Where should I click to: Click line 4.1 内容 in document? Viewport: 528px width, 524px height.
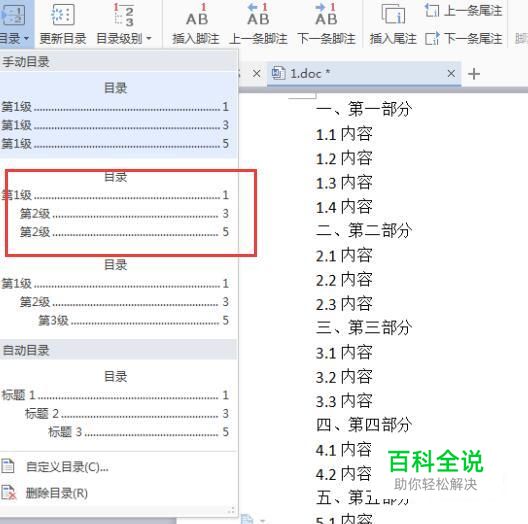344,450
